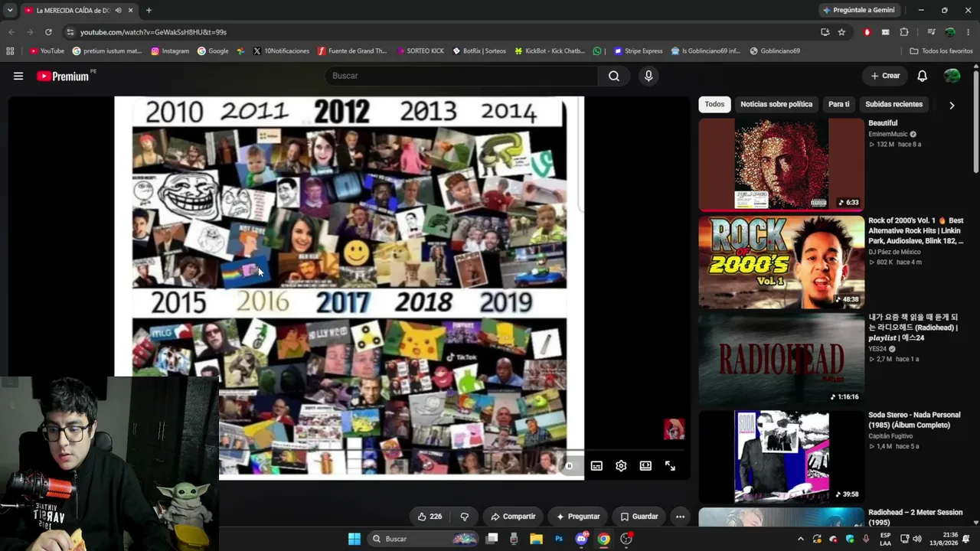Click the Windows taskbar Buscar box
Viewport: 980px width, 551px height.
coord(423,539)
